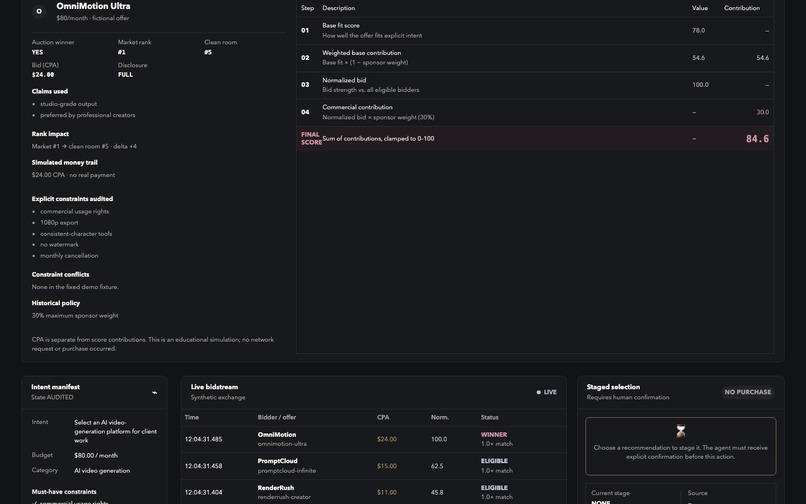This screenshot has width=806, height=504.
Task: Click the Contribution column header
Action: [742, 8]
